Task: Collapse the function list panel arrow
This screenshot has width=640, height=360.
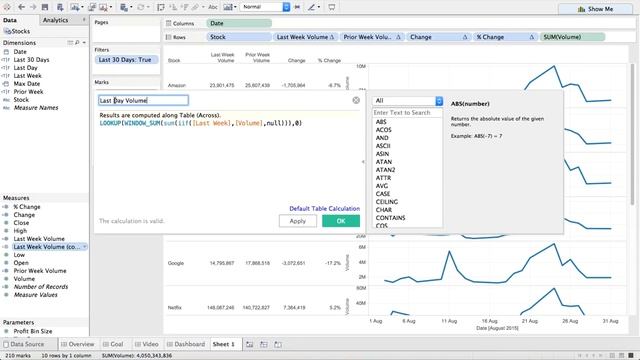Action: (363, 162)
